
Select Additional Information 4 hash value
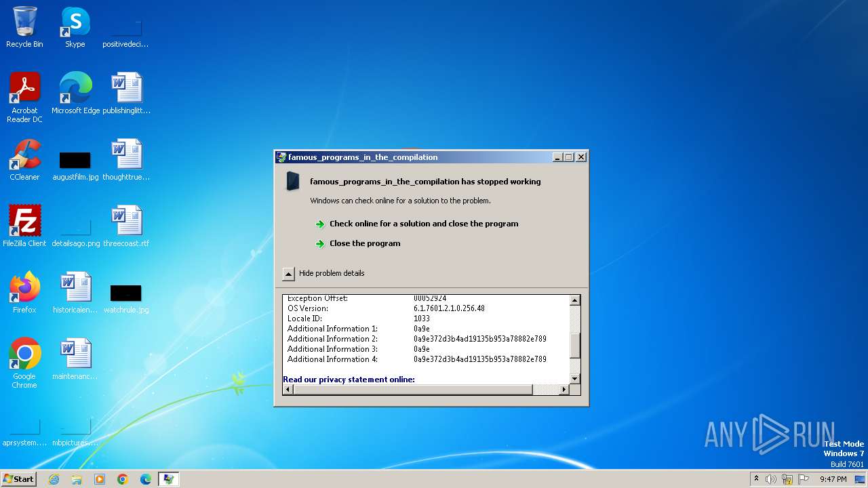tap(479, 359)
